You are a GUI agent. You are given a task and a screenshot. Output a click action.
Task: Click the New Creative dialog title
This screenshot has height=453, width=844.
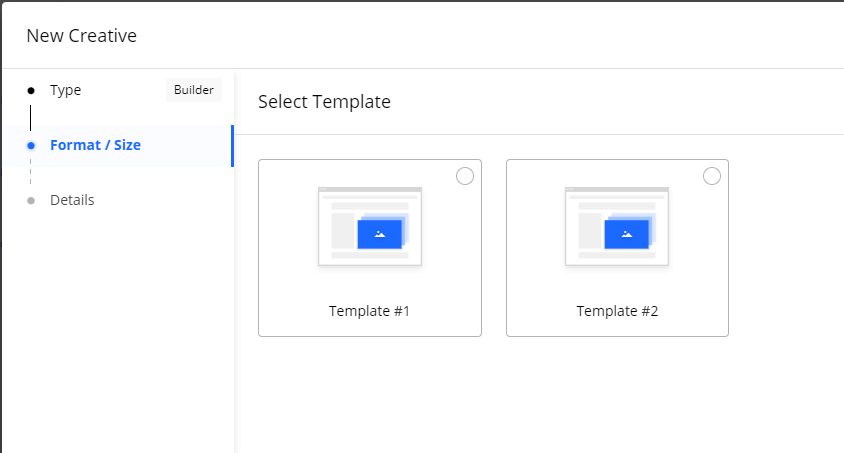coord(81,36)
